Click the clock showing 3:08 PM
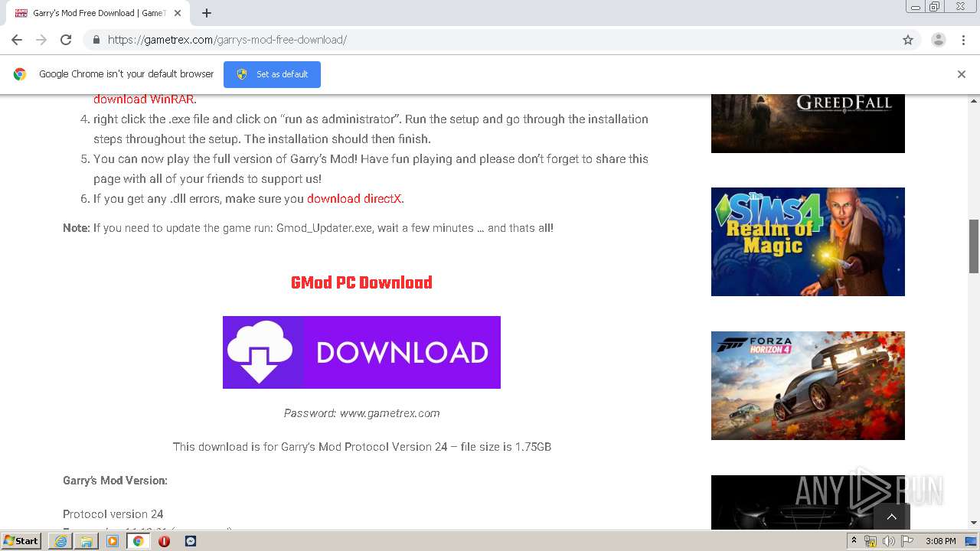This screenshot has width=980, height=551. coord(940,541)
